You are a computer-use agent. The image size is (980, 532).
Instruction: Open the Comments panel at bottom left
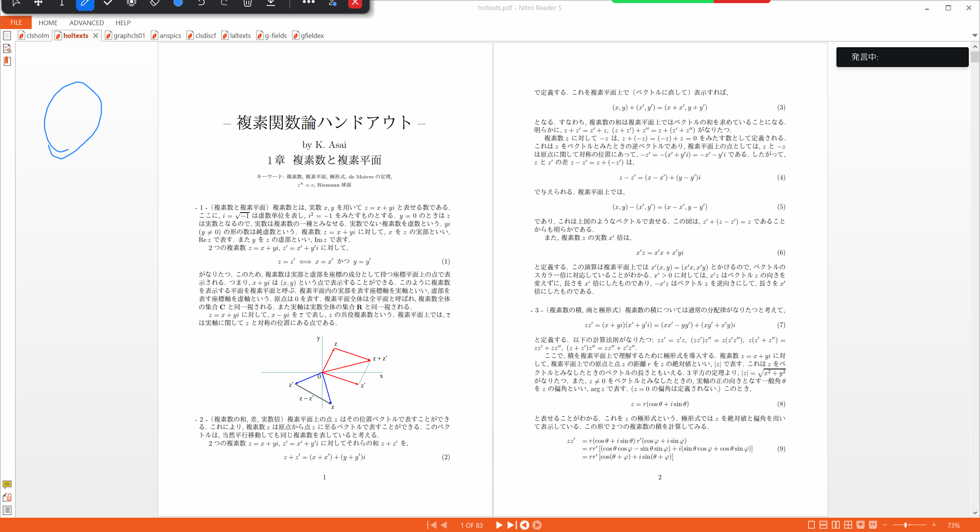7,485
